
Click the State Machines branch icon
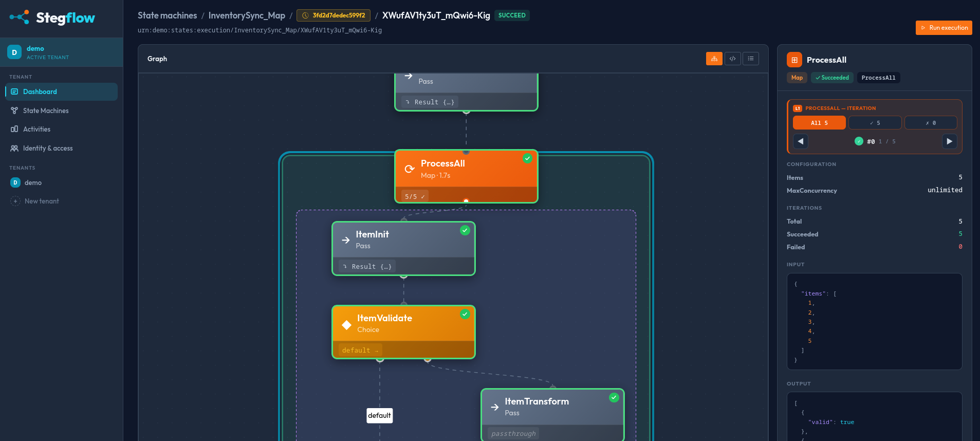[x=14, y=111]
